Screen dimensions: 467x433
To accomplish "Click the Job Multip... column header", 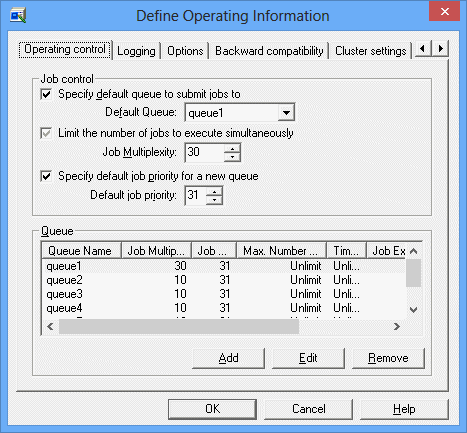I will (156, 251).
